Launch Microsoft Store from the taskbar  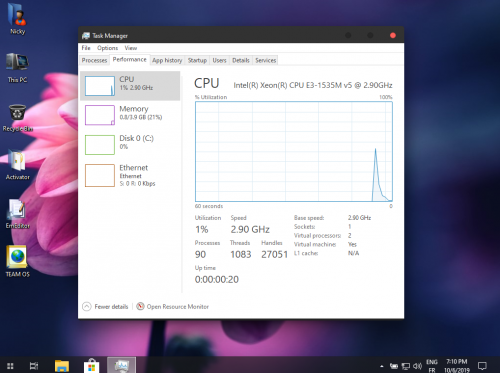(92, 366)
